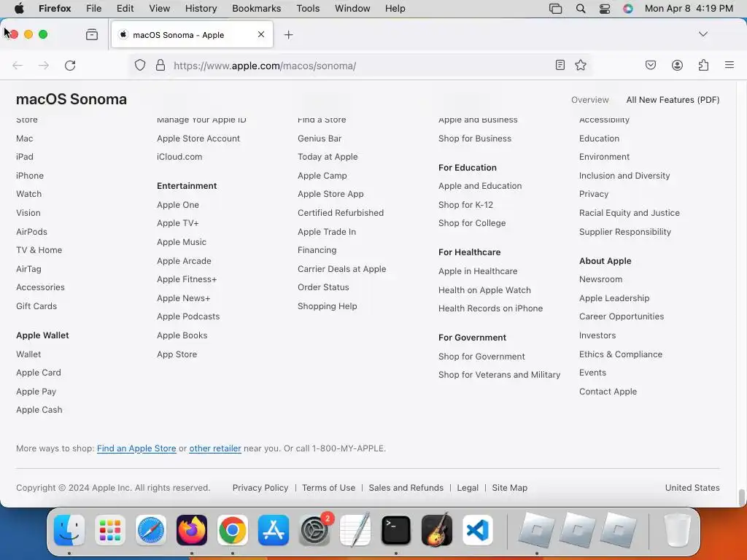
Task: Open the Site Map link
Action: 510,488
